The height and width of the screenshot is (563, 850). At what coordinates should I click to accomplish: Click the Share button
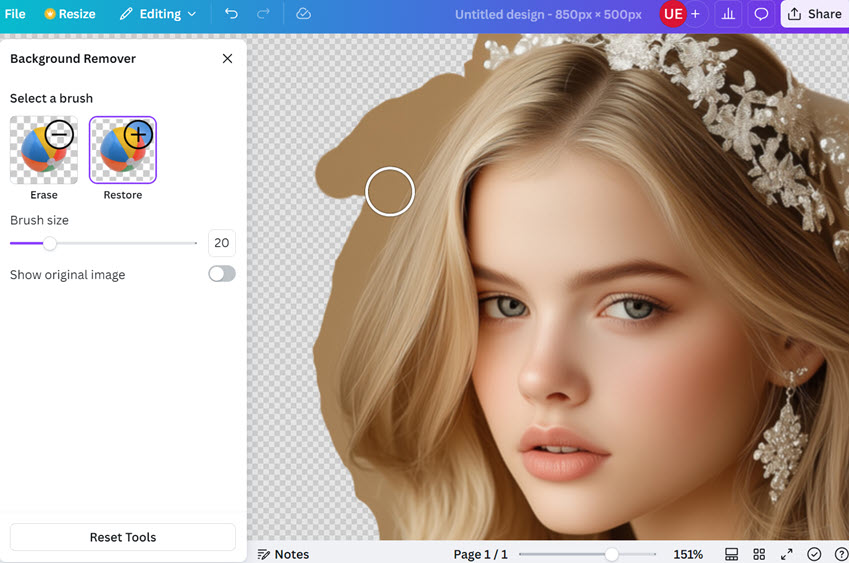coord(814,14)
